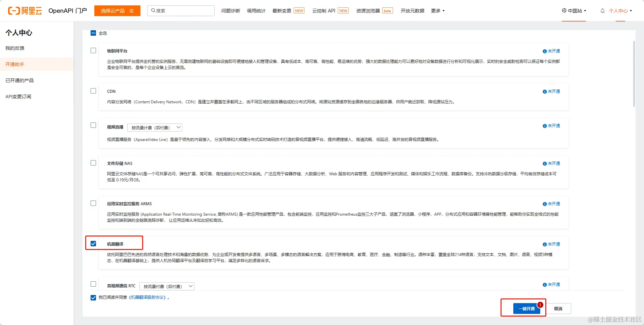The height and width of the screenshot is (325, 644).
Task: Expand the 更多 menu
Action: click(x=438, y=11)
